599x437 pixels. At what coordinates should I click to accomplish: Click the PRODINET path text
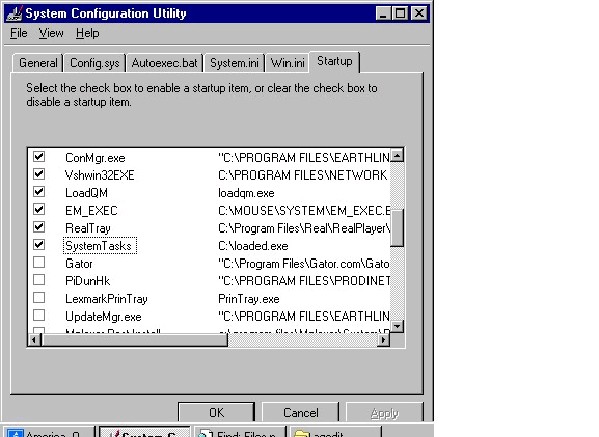304,281
